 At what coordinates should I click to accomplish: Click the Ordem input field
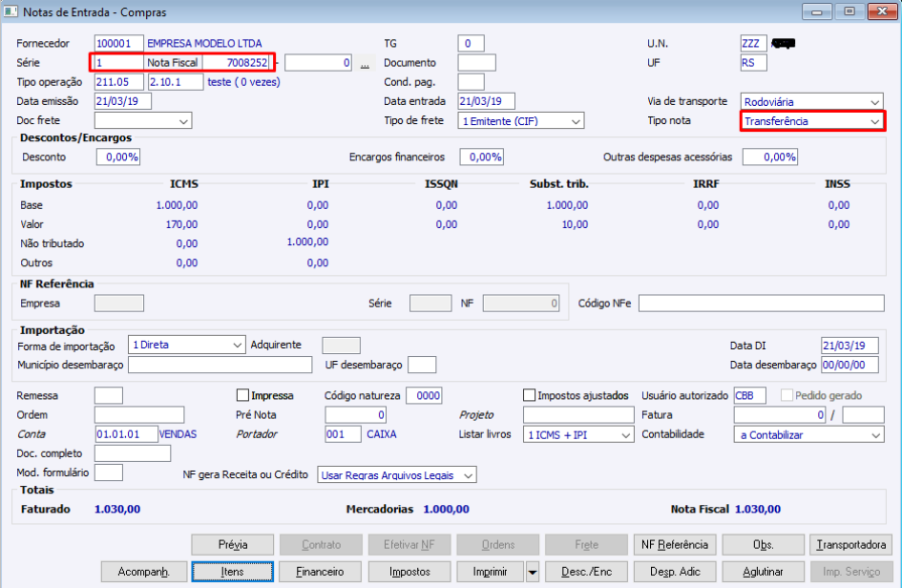point(139,415)
